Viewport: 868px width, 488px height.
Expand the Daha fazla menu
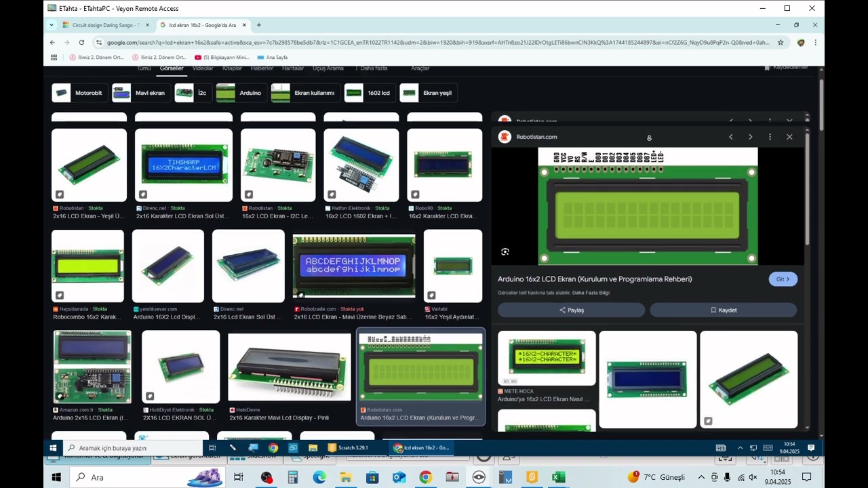click(370, 68)
